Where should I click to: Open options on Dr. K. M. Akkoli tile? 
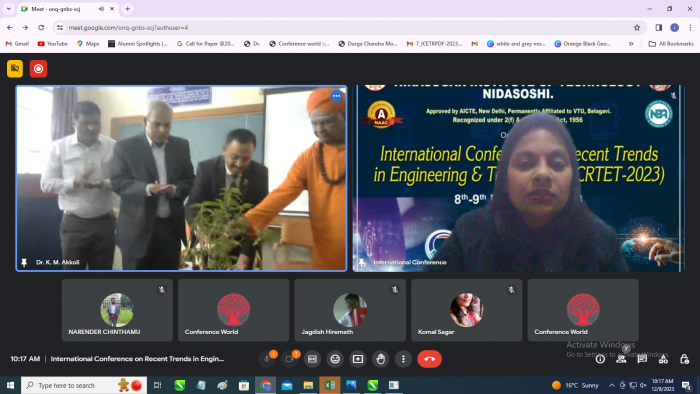pos(336,96)
